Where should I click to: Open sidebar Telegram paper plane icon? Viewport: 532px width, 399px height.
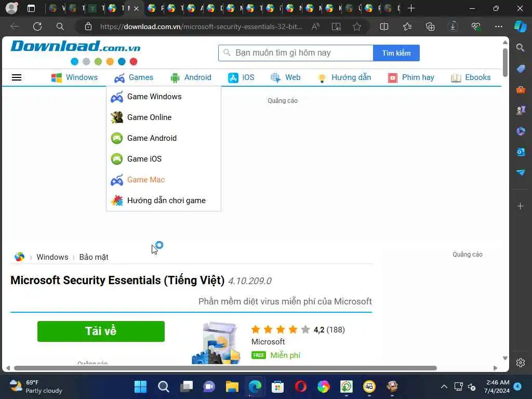click(521, 172)
